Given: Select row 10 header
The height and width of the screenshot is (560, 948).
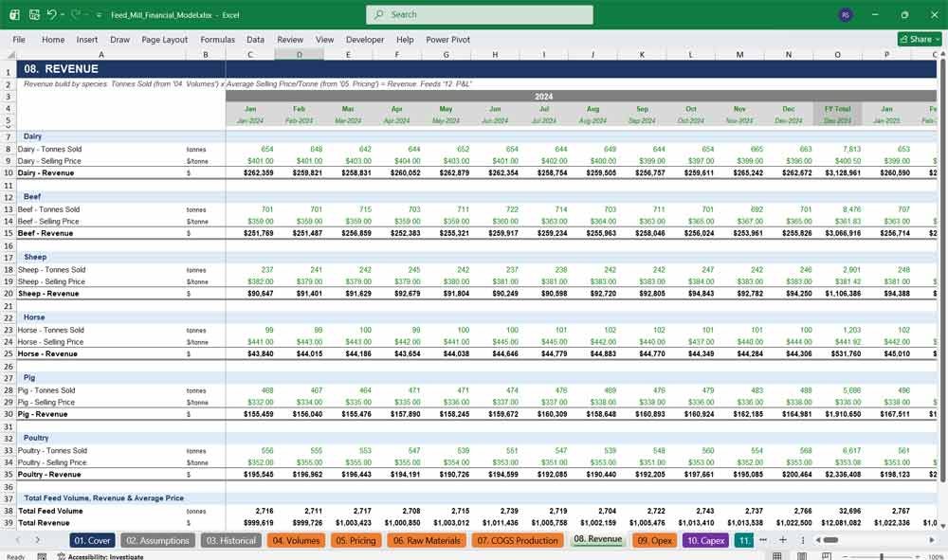Looking at the screenshot, I should point(9,172).
